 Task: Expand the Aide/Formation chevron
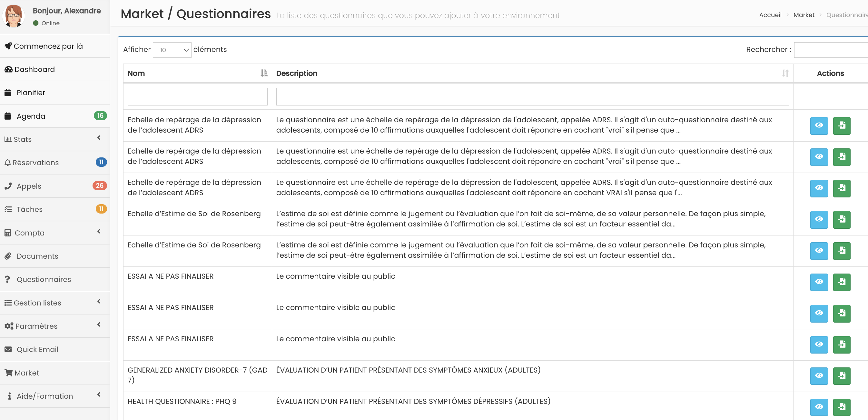pos(99,395)
